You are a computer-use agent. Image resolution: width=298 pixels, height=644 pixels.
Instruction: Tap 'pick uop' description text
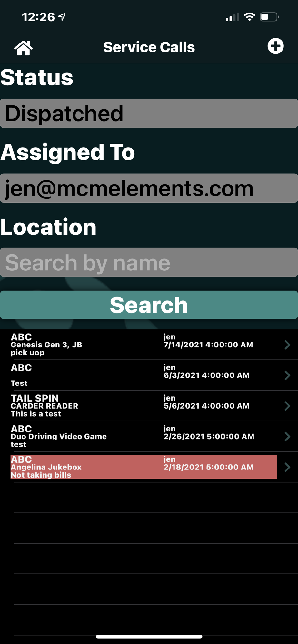[27, 353]
